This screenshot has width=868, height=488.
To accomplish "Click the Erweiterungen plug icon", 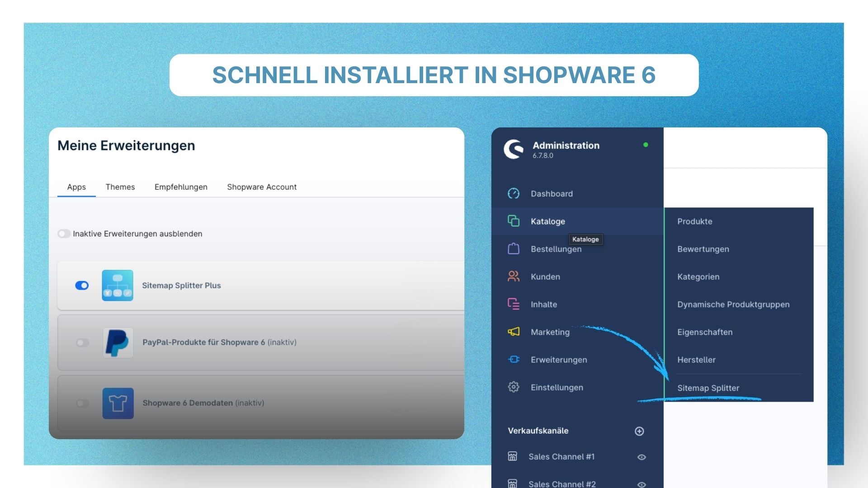I will click(514, 360).
